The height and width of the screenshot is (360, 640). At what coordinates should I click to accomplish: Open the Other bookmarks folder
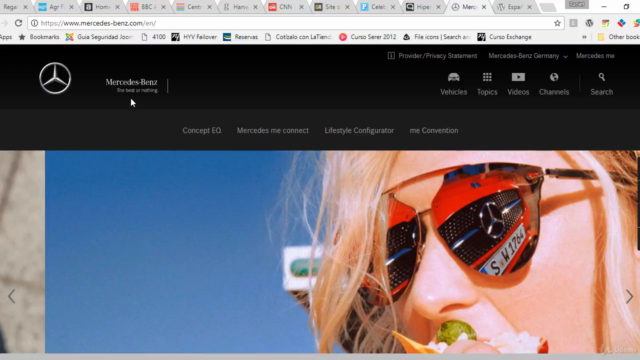(x=619, y=37)
